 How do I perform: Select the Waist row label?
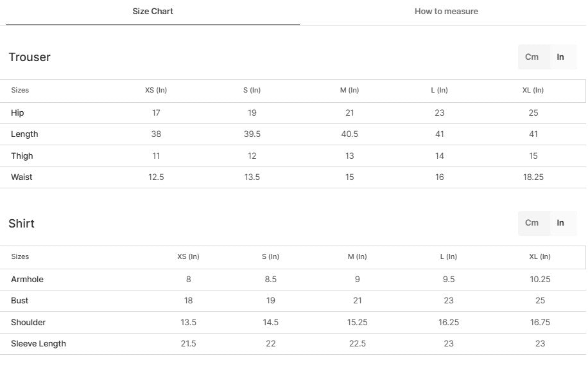(22, 177)
